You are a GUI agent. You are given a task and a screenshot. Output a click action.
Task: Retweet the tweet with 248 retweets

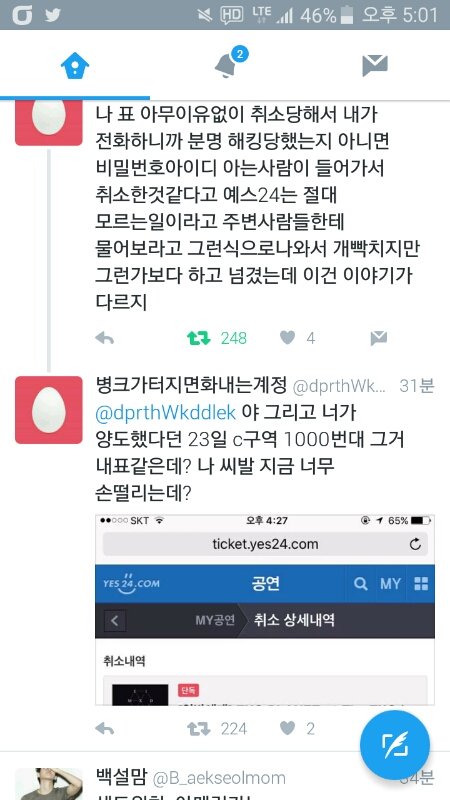pyautogui.click(x=198, y=338)
